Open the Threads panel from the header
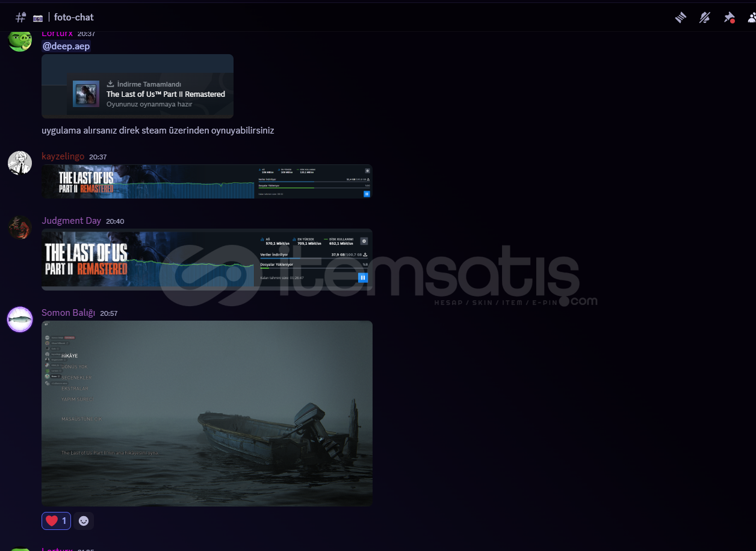Screen dimensions: 756x551 pyautogui.click(x=681, y=17)
